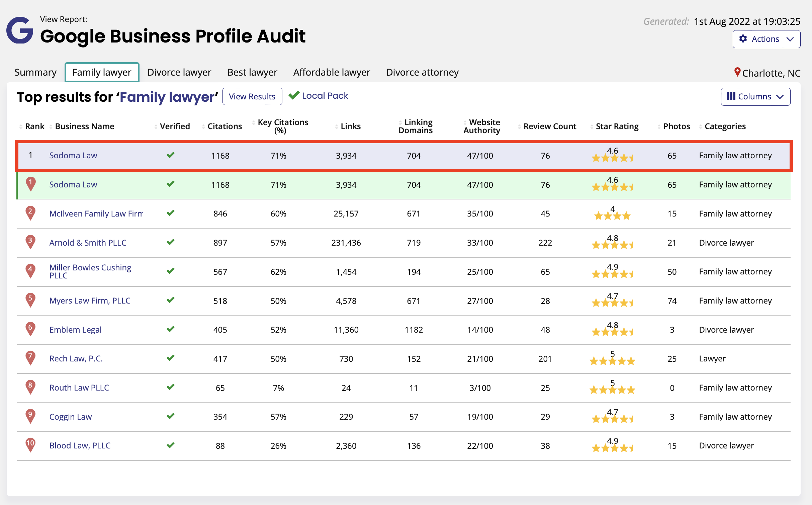Click verified checkmark in Rech Law row

171,358
